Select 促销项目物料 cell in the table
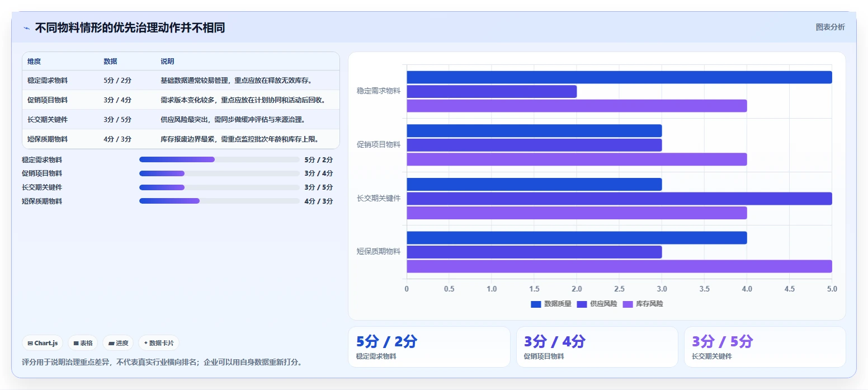Screen dimensions: 868x390 (x=48, y=100)
